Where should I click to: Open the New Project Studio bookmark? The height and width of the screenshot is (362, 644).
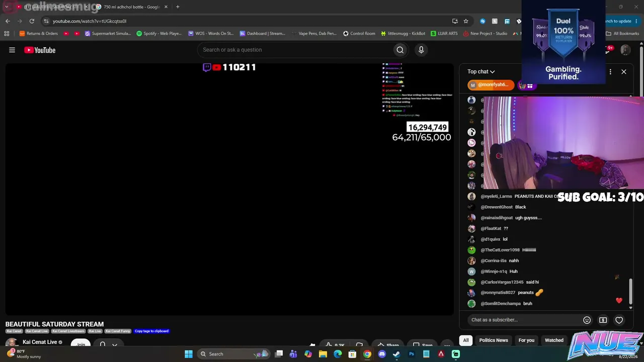[x=486, y=34]
